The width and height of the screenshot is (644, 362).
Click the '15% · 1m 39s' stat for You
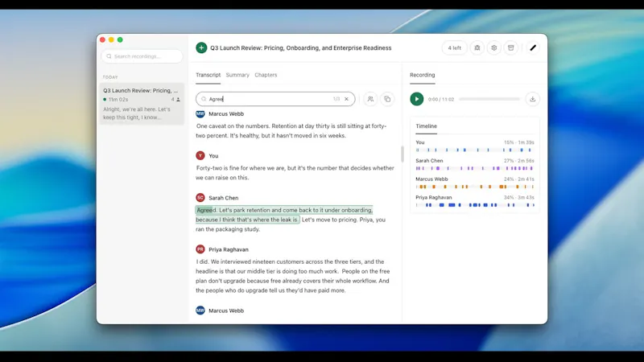pos(519,142)
